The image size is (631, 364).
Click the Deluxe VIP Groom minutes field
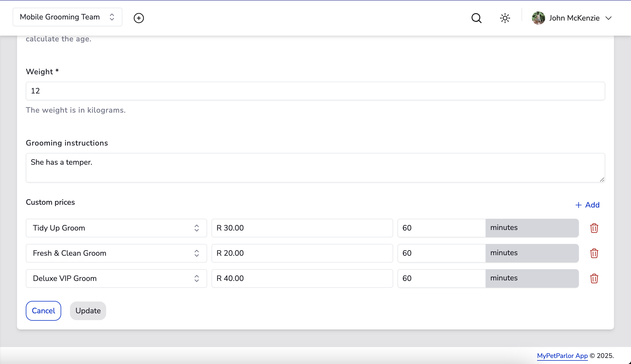coord(441,278)
